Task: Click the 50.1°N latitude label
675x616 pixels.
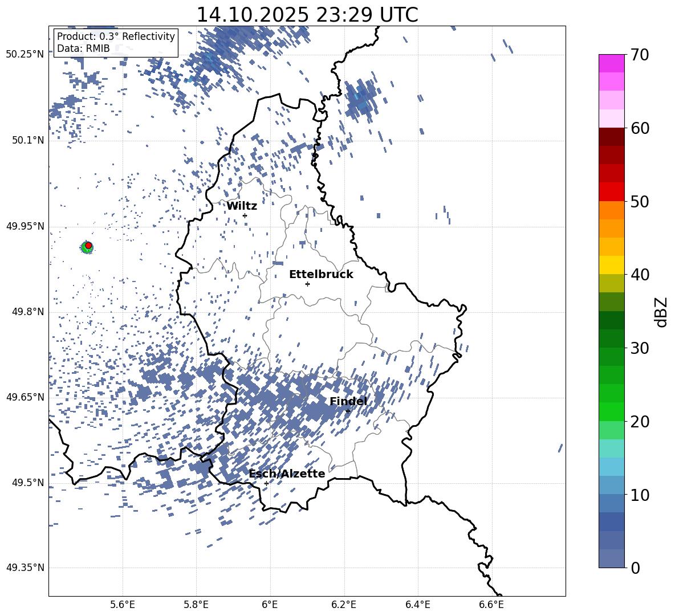Action: pyautogui.click(x=29, y=140)
